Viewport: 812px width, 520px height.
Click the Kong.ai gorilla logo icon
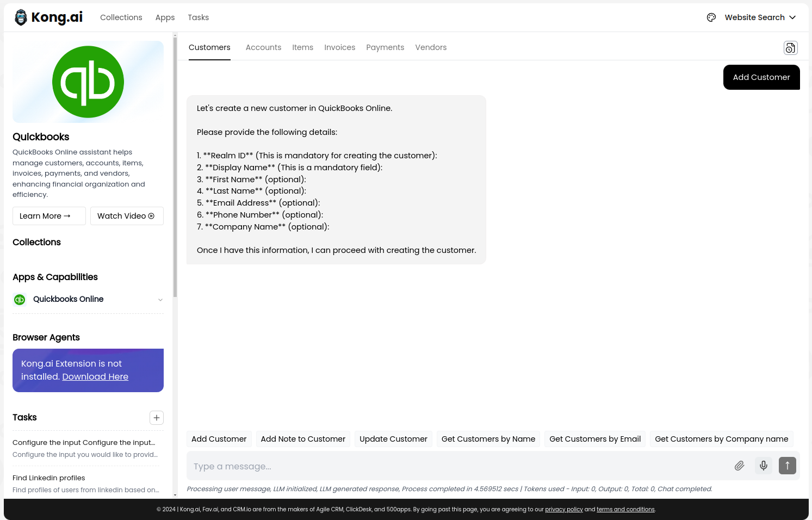pyautogui.click(x=21, y=17)
